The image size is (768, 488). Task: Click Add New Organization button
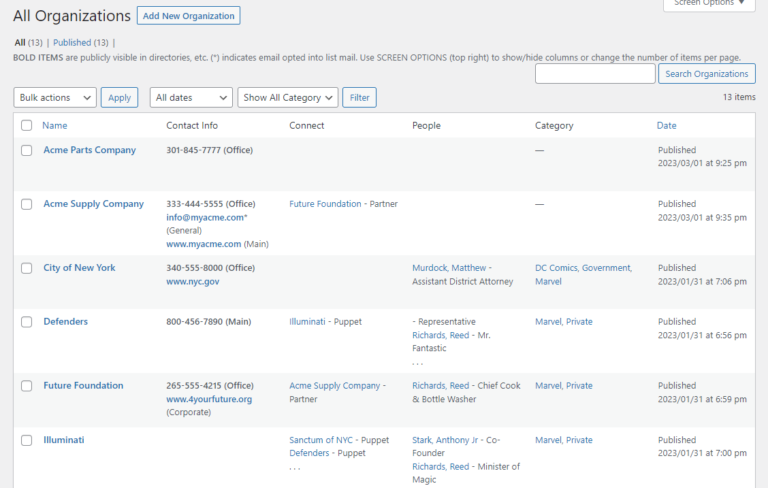[188, 16]
